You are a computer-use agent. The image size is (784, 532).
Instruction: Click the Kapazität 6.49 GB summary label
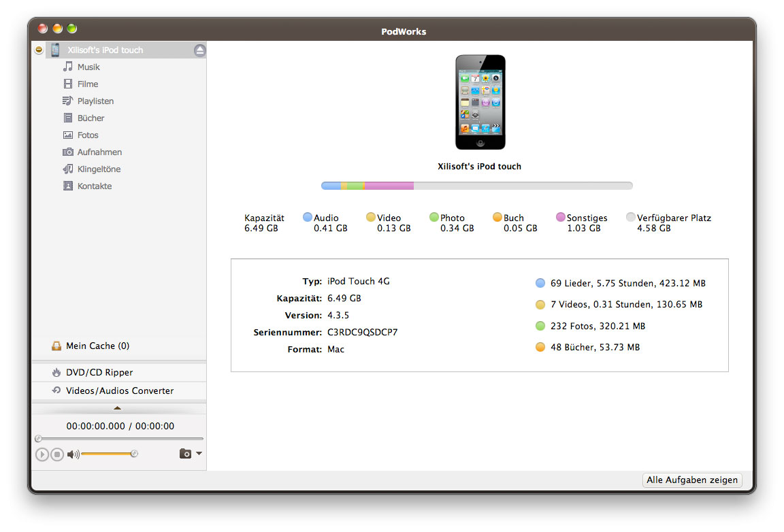[x=264, y=223]
